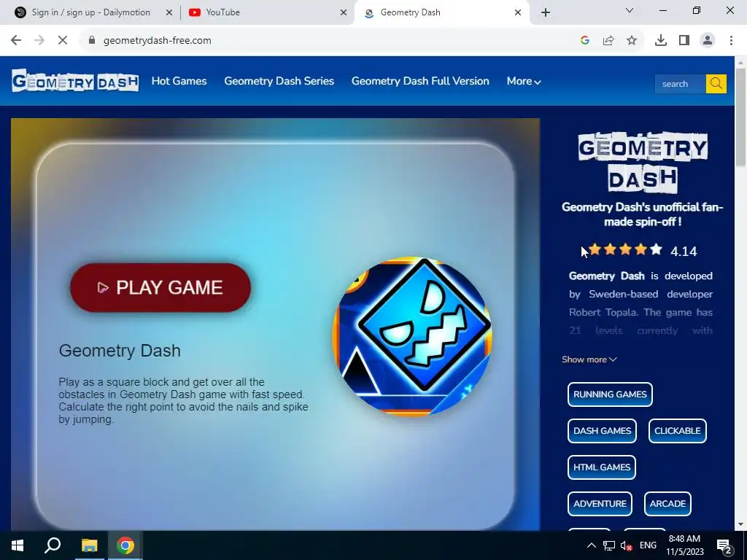Viewport: 747px width, 560px height.
Task: Click the network tray icon
Action: pos(609,545)
